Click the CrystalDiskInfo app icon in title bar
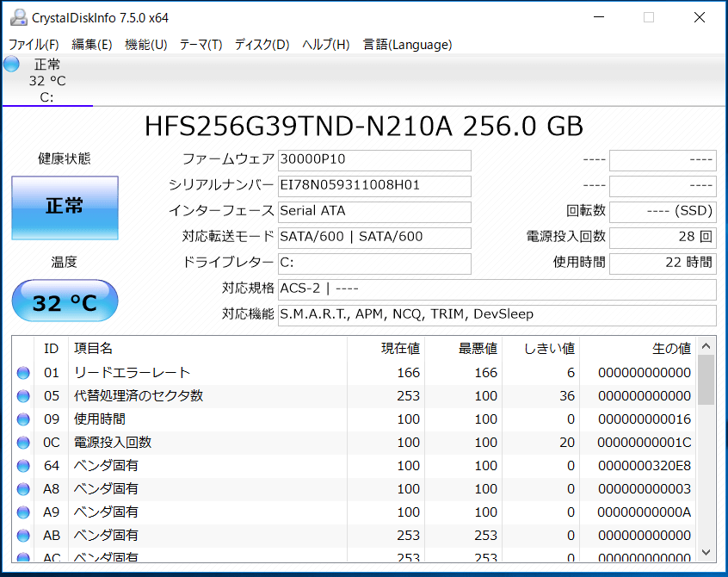The width and height of the screenshot is (728, 577). (19, 17)
